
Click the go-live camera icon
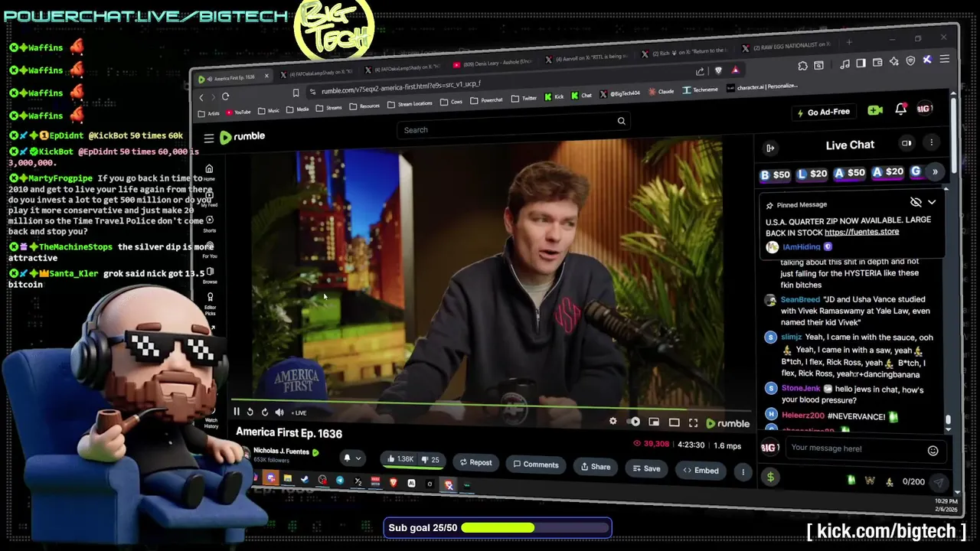(875, 110)
